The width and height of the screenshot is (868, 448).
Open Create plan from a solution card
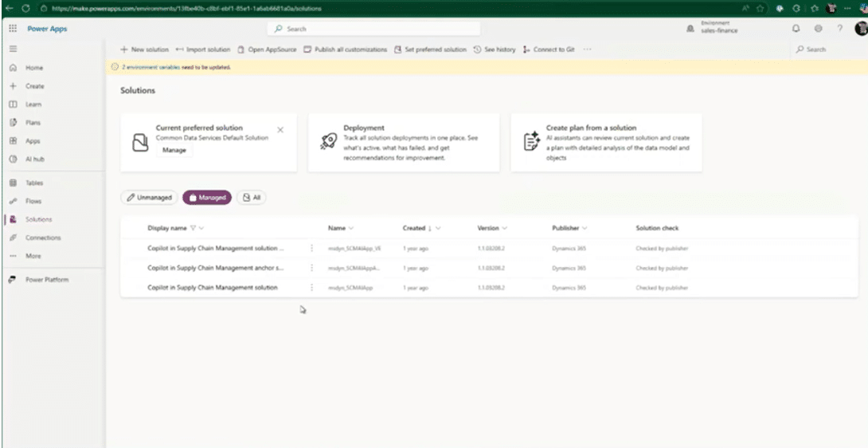[x=606, y=143]
